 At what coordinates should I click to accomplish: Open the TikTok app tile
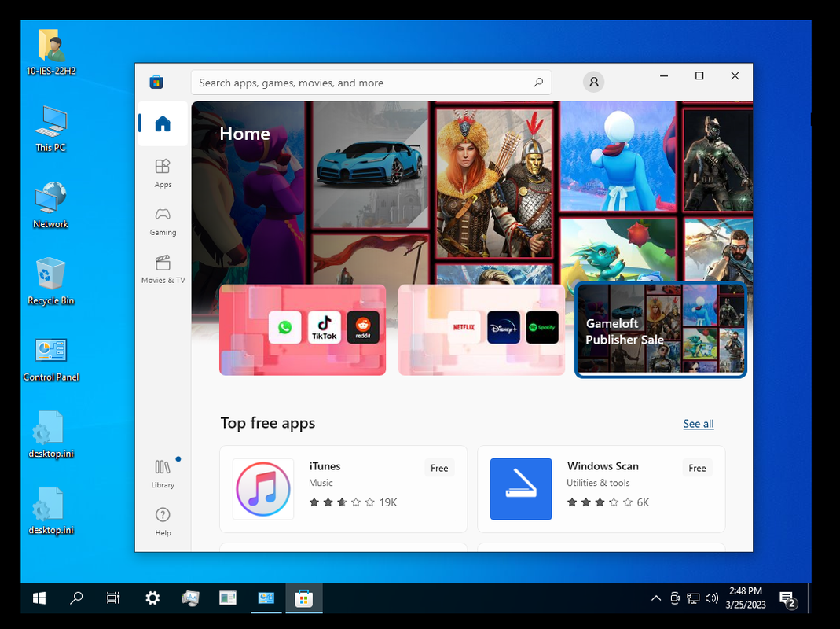[324, 327]
